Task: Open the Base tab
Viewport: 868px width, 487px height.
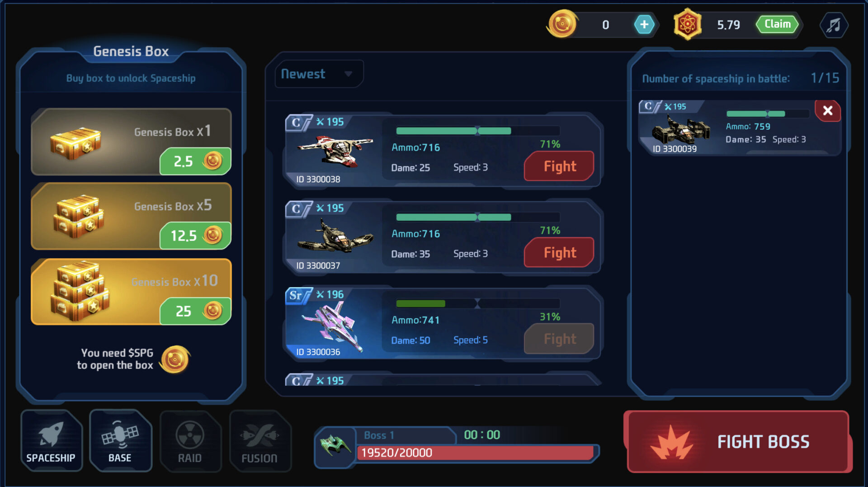Action: click(120, 440)
